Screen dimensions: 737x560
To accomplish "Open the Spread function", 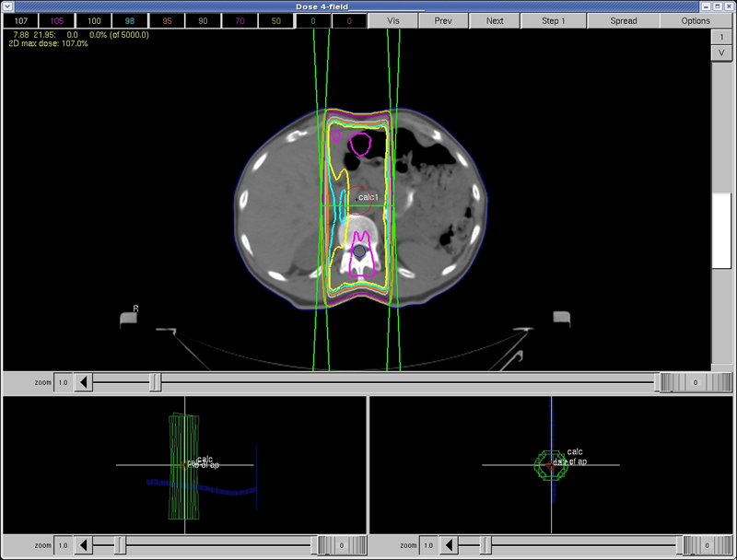I will (x=622, y=19).
